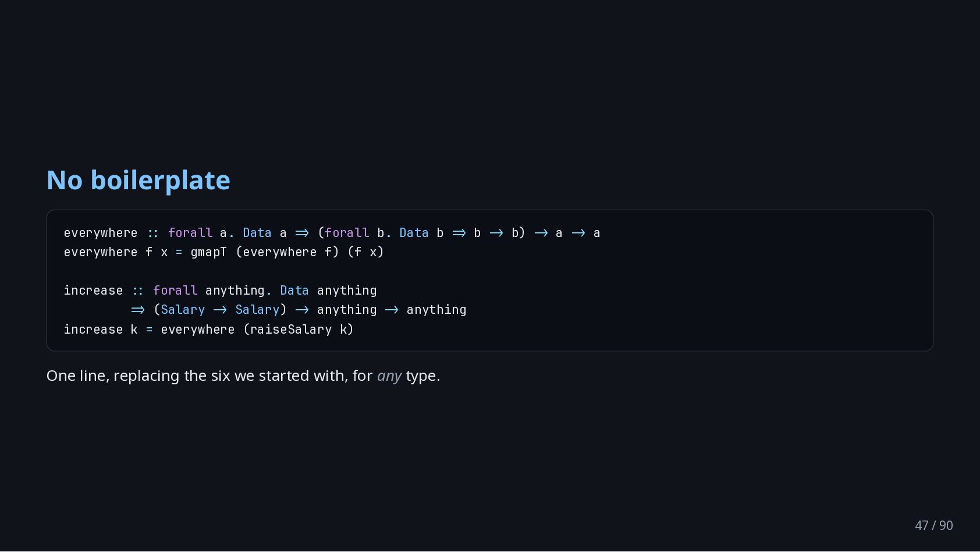Click the '::' operator after everywhere
Viewport: 980px width, 552px height.
click(153, 233)
